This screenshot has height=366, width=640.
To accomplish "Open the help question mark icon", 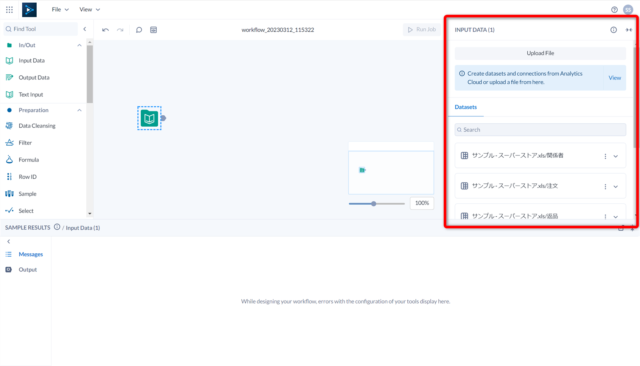I will [614, 10].
